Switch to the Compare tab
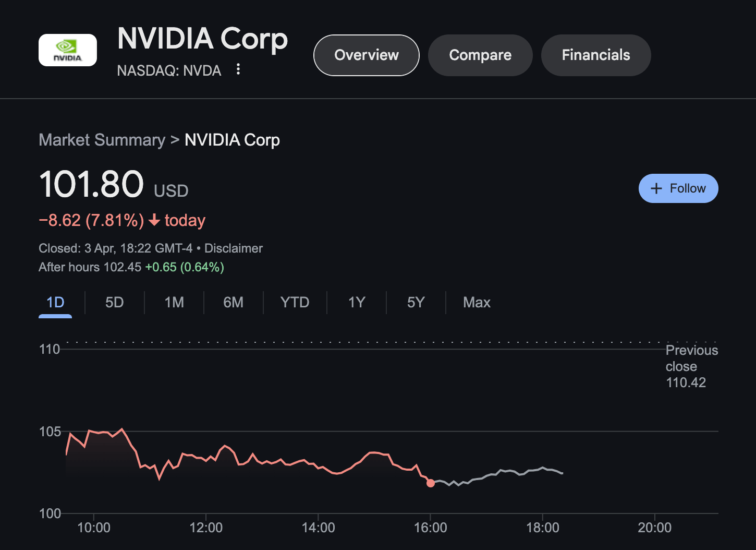This screenshot has width=756, height=550. (x=480, y=55)
